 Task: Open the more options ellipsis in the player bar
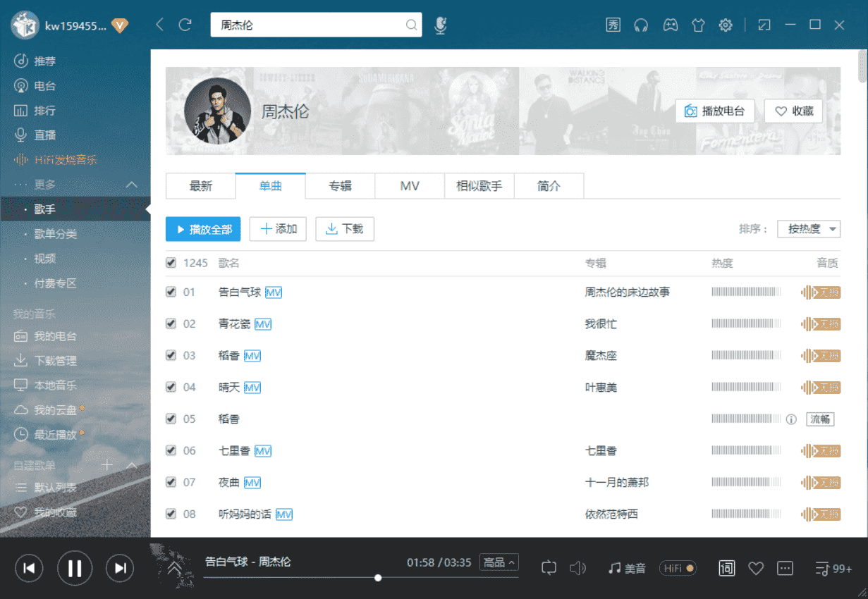click(785, 568)
